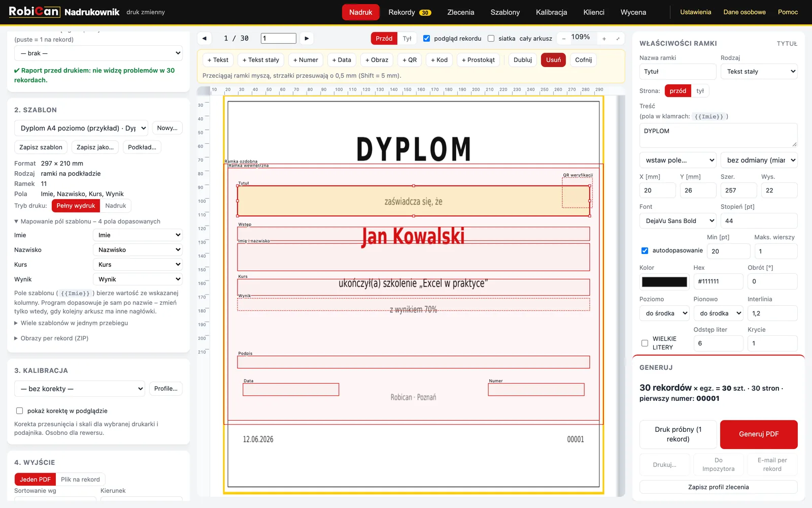
Task: Click the 'Profile...' button
Action: click(x=166, y=389)
